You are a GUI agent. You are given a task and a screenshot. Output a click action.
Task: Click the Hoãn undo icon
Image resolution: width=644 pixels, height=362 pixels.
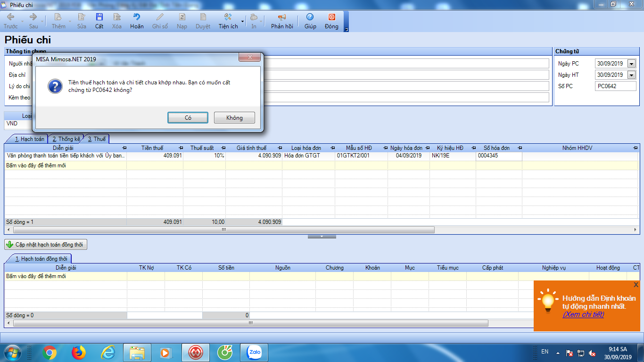point(137,17)
